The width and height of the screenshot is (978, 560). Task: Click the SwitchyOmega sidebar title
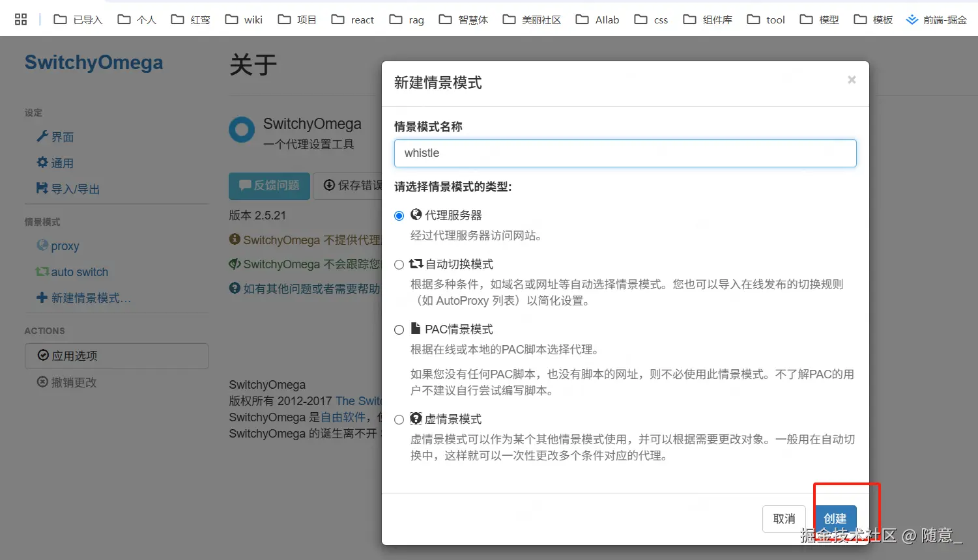point(94,63)
